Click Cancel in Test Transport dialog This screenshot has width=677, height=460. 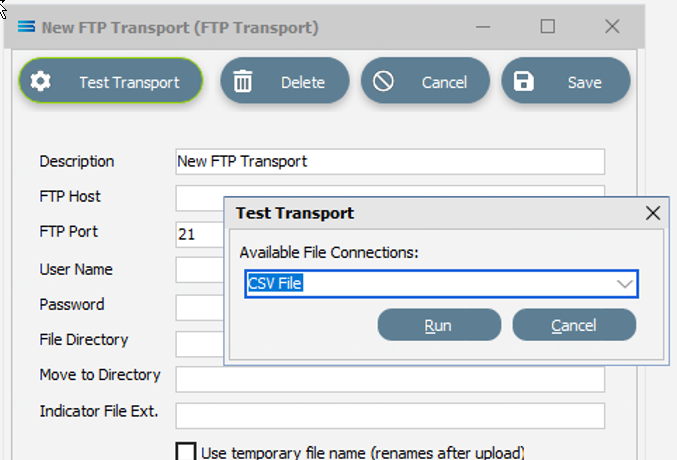[574, 325]
